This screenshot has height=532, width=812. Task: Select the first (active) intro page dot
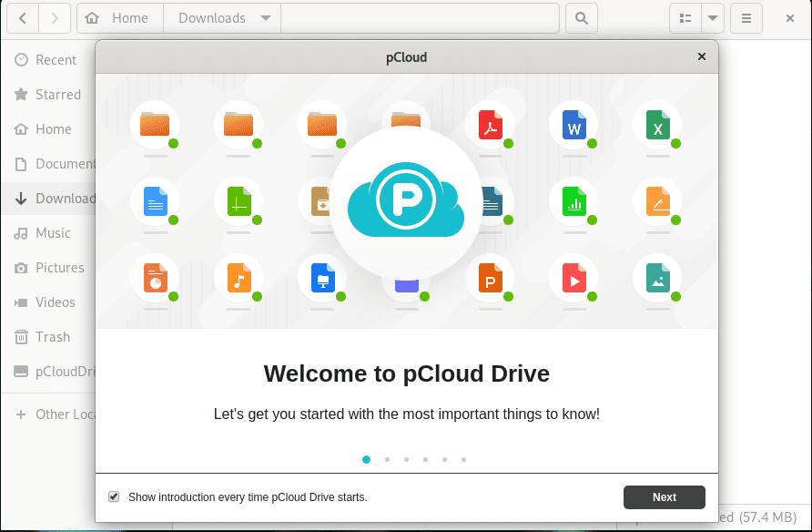point(366,459)
